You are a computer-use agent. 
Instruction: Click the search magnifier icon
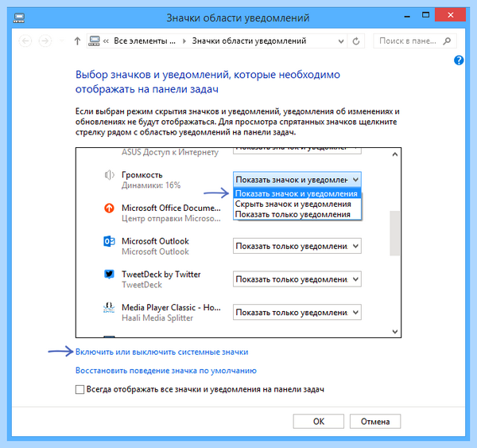click(447, 41)
